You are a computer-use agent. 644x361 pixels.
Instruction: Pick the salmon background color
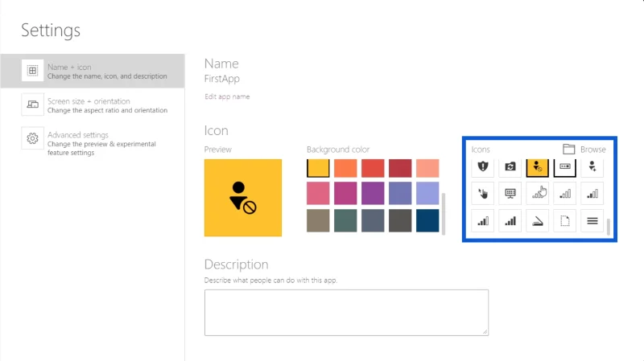[x=427, y=168]
